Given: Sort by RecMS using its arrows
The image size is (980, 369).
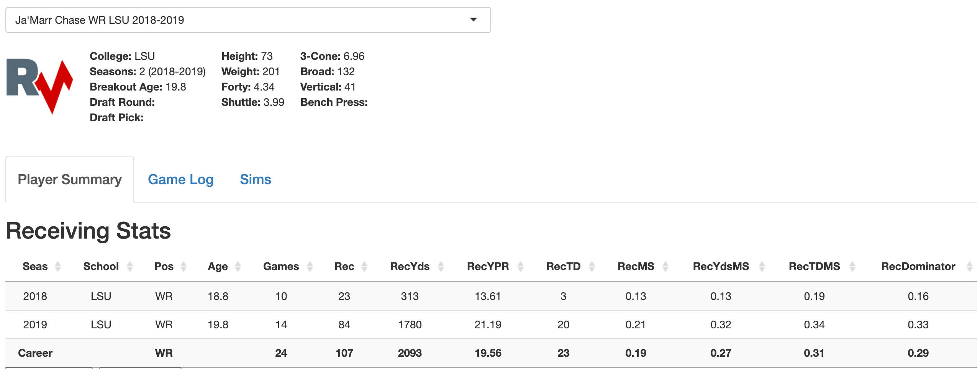Looking at the screenshot, I should tap(665, 267).
